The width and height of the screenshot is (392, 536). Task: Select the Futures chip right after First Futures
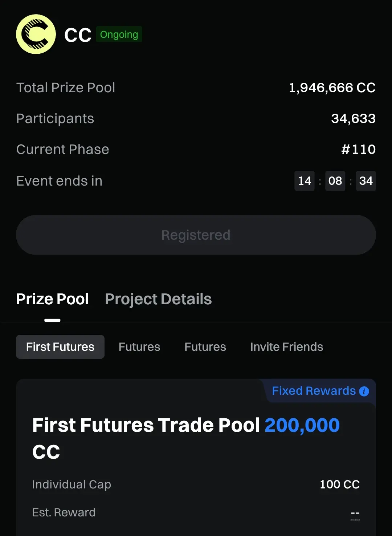click(x=139, y=347)
